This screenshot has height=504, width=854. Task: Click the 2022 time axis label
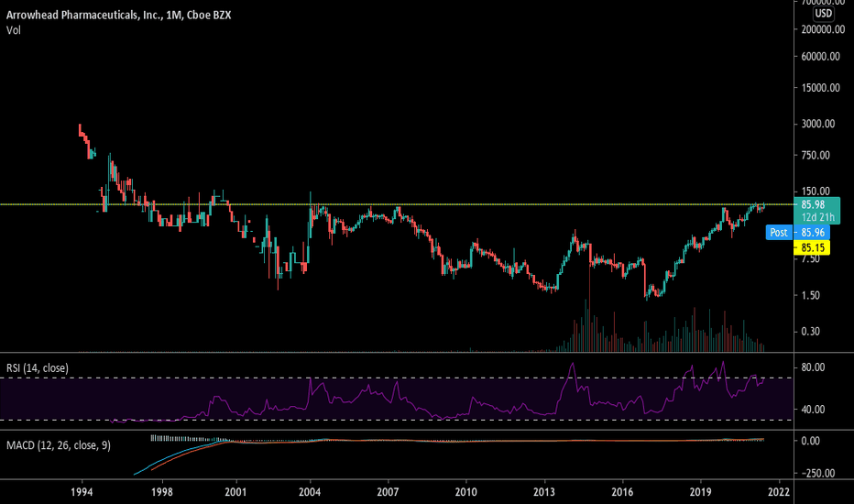[x=779, y=492]
